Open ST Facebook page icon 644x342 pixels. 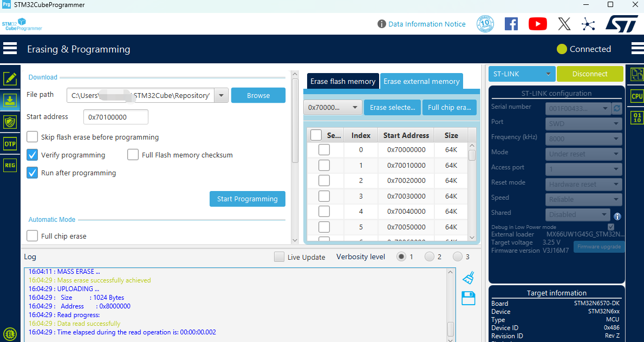511,24
